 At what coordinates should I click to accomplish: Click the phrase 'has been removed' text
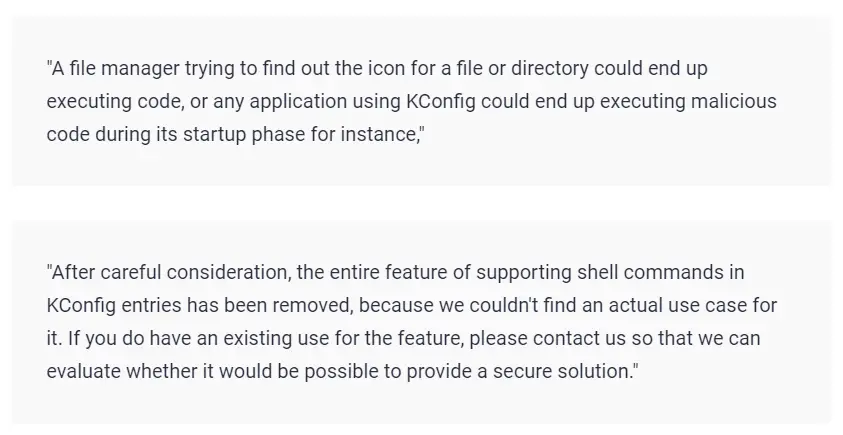click(x=270, y=305)
